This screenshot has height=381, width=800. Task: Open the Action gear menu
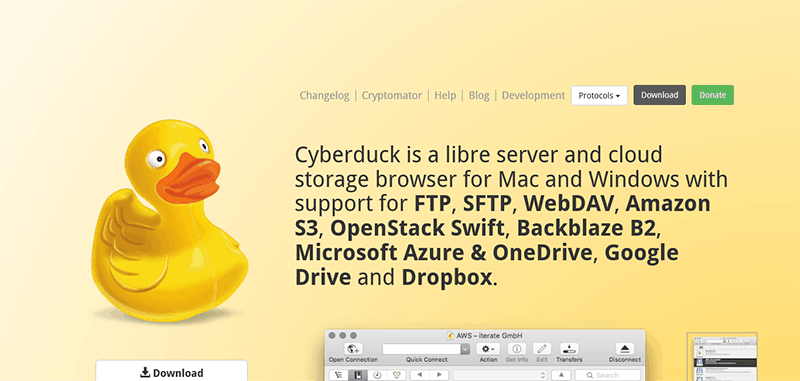[488, 349]
